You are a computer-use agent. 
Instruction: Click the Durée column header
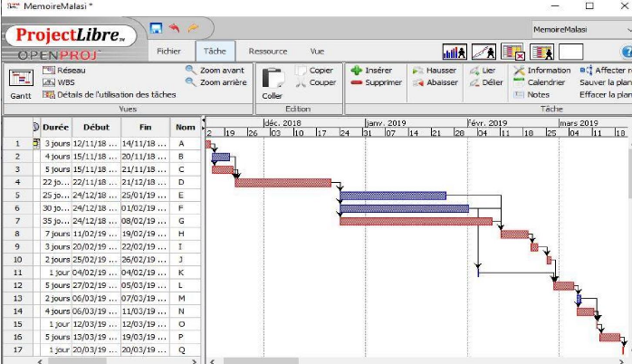click(55, 128)
